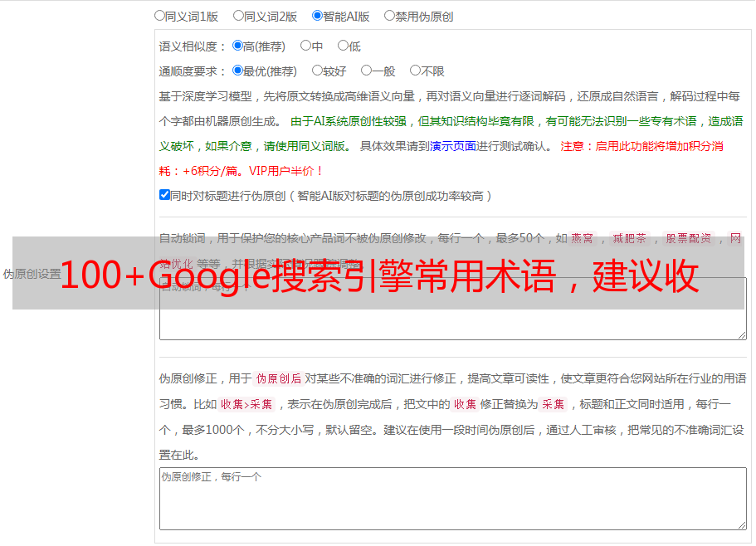Select 禁用伪原创 radio option
The image size is (756, 546).
tap(389, 16)
